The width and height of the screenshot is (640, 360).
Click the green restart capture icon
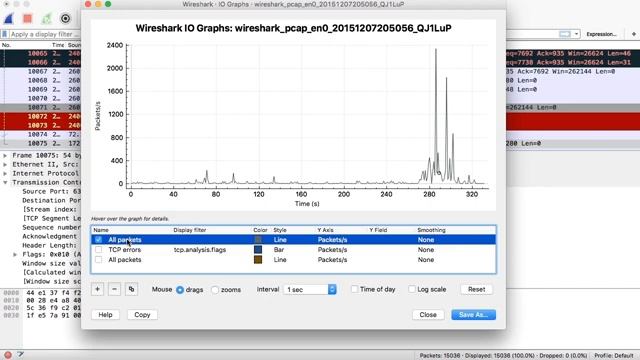point(47,18)
